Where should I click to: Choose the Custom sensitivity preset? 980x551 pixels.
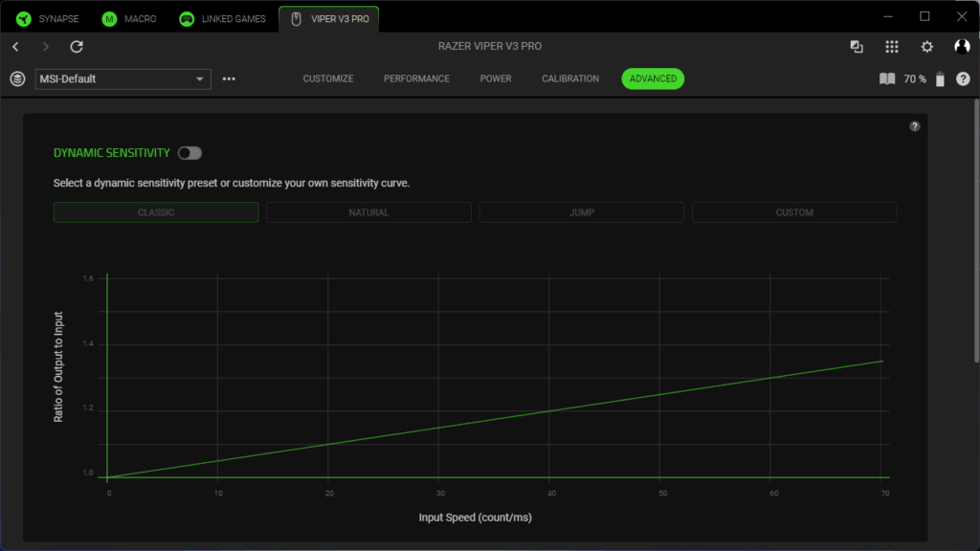(794, 212)
